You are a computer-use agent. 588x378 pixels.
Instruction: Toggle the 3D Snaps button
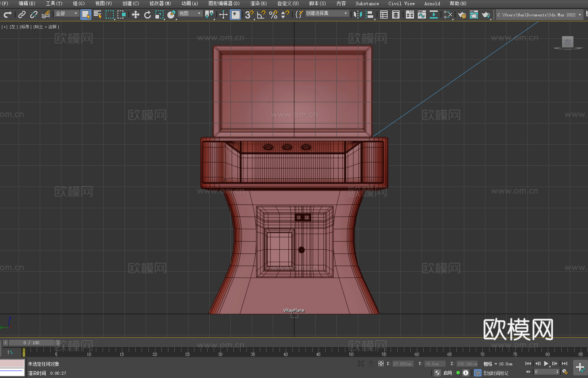tap(249, 14)
